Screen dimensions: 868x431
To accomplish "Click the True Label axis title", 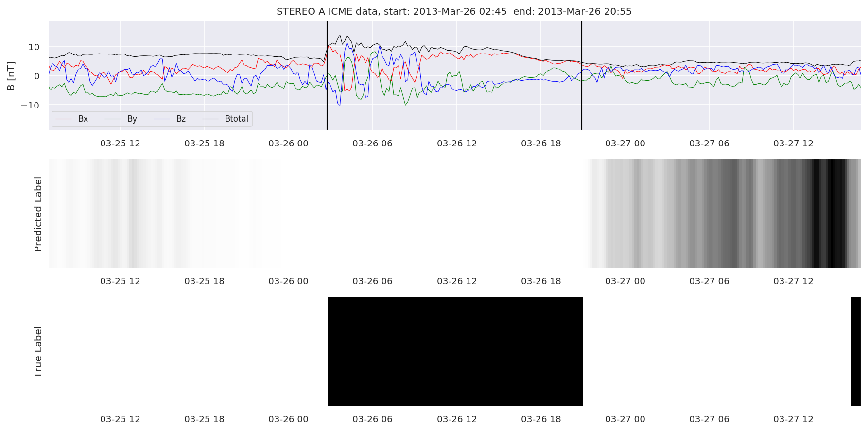I will click(38, 352).
